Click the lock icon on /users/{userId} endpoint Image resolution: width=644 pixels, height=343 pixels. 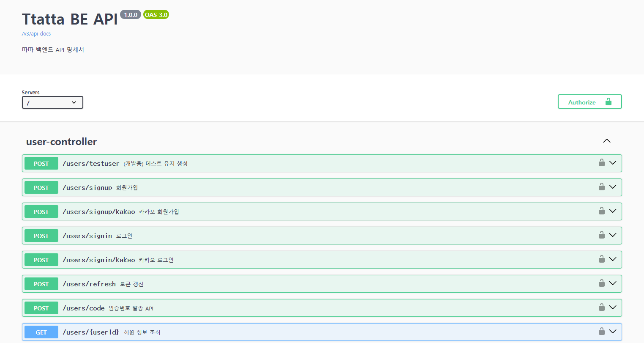[x=601, y=332]
